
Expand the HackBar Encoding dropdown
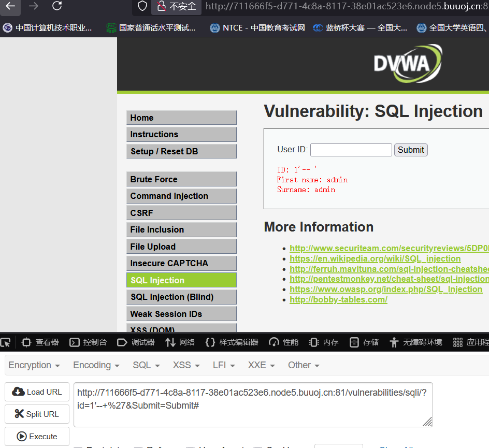96,365
